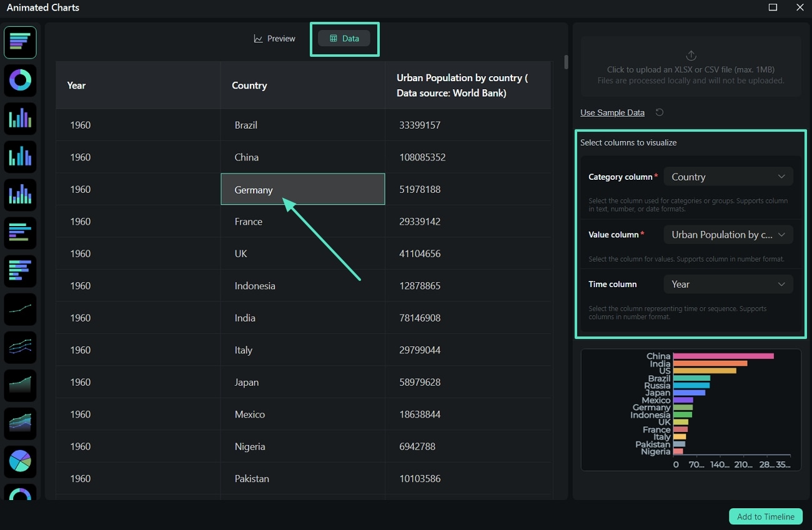Switch to the Data tab

344,38
